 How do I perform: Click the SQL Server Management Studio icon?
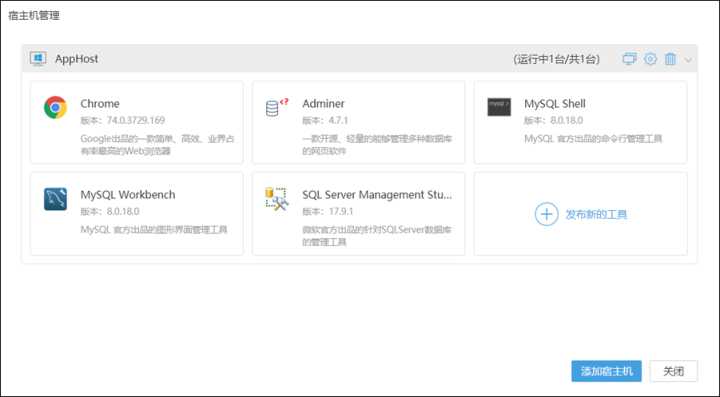click(x=277, y=199)
